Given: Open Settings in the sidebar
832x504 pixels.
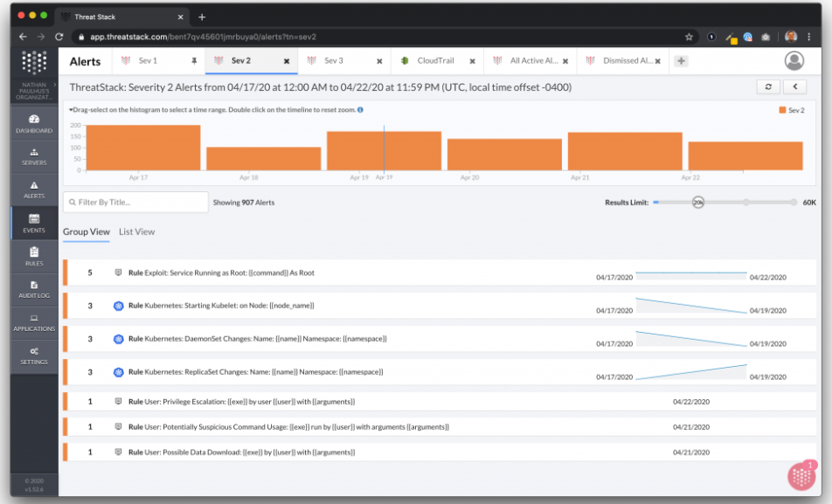Looking at the screenshot, I should pyautogui.click(x=34, y=356).
